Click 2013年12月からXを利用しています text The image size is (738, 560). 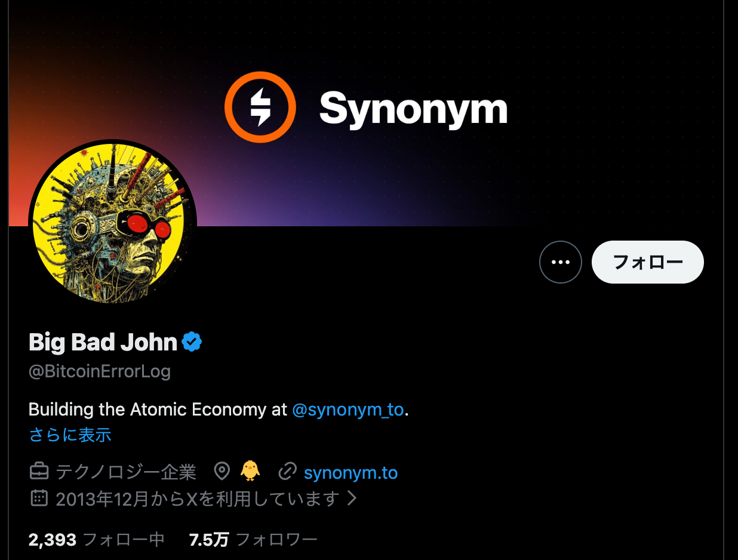[198, 498]
